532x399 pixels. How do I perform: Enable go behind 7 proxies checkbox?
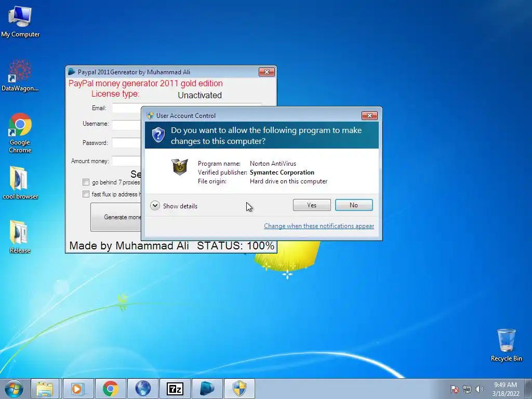coord(86,182)
